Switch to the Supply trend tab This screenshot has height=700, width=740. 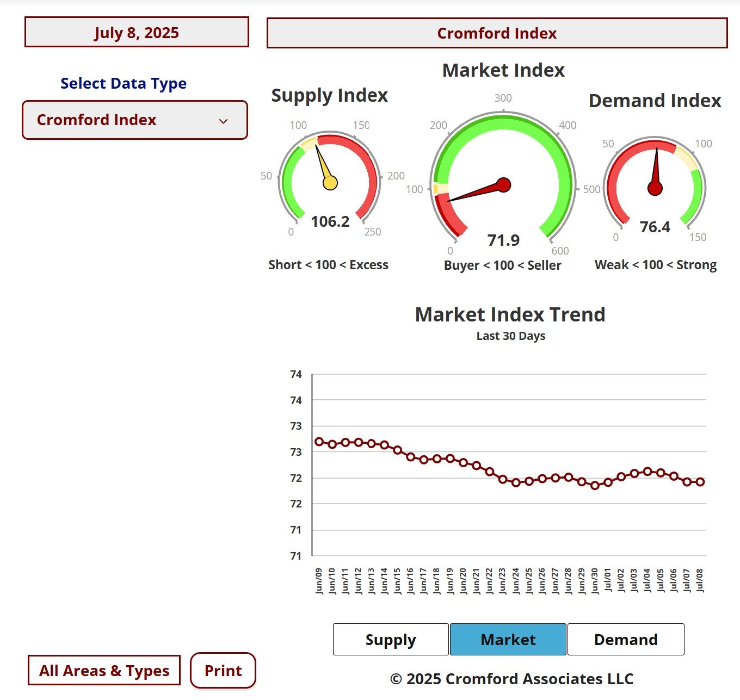tap(391, 640)
